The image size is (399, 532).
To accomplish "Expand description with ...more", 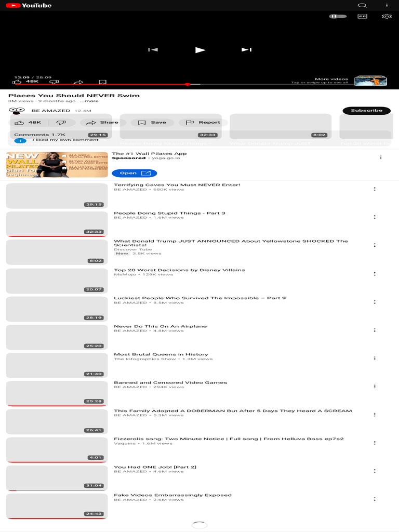I will click(x=89, y=101).
